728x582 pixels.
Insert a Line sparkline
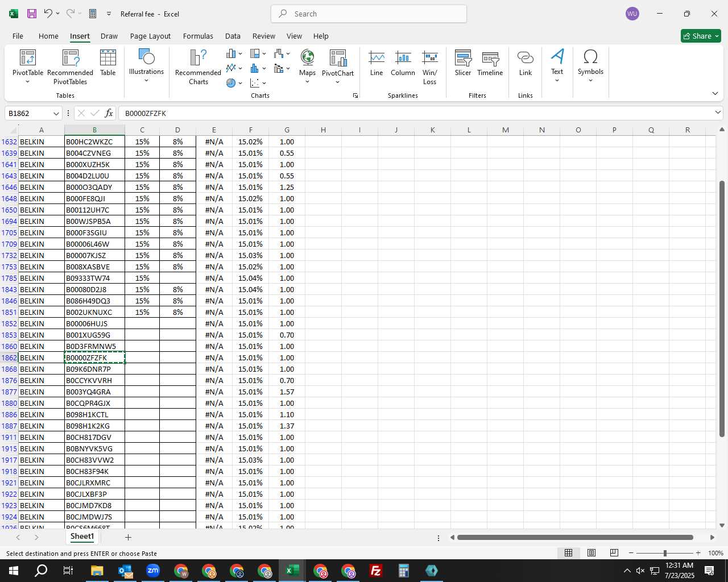coord(377,63)
